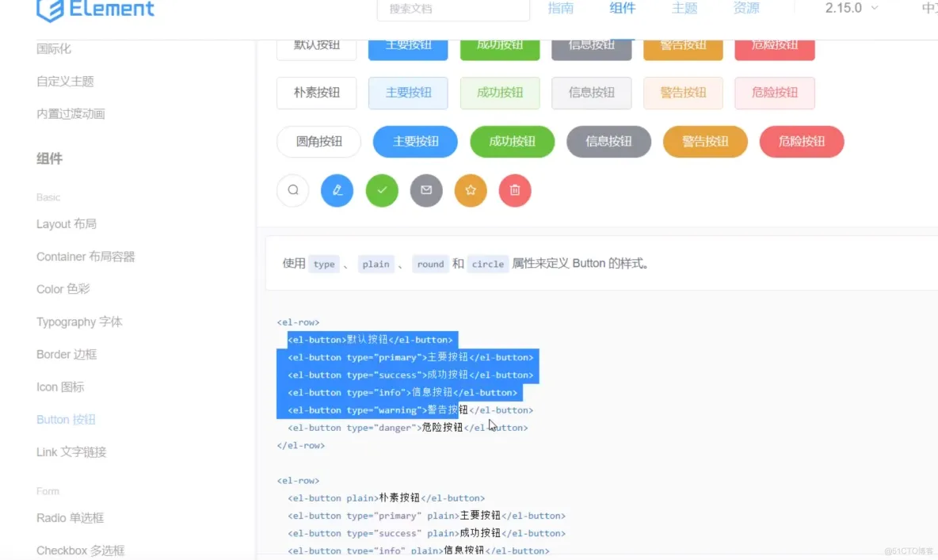Click the rounded red 危险按钮 button

click(802, 142)
